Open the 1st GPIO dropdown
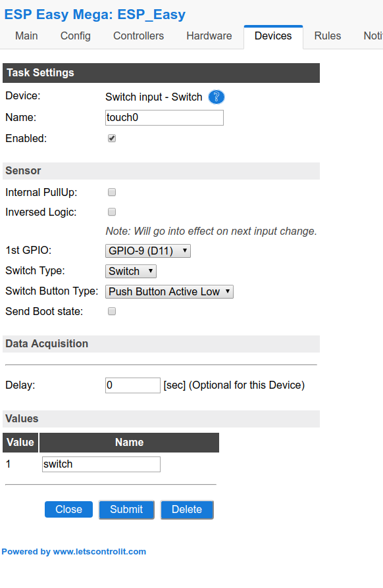Image resolution: width=383 pixels, height=588 pixels. click(x=148, y=251)
